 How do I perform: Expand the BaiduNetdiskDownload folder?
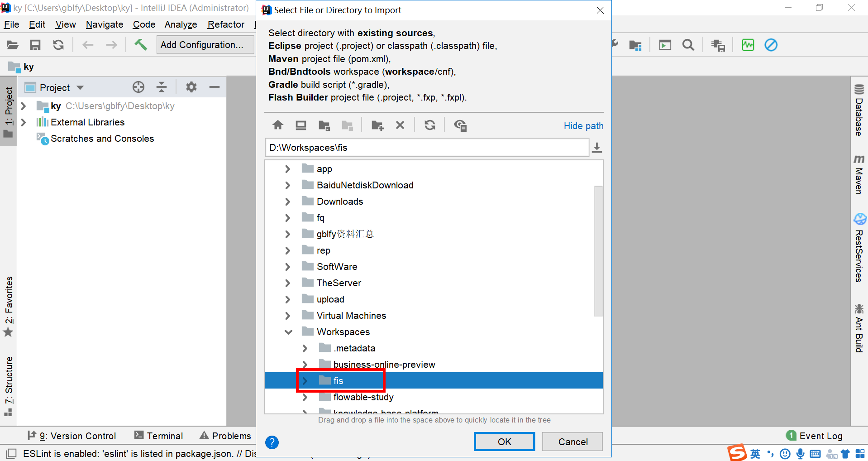pos(288,185)
